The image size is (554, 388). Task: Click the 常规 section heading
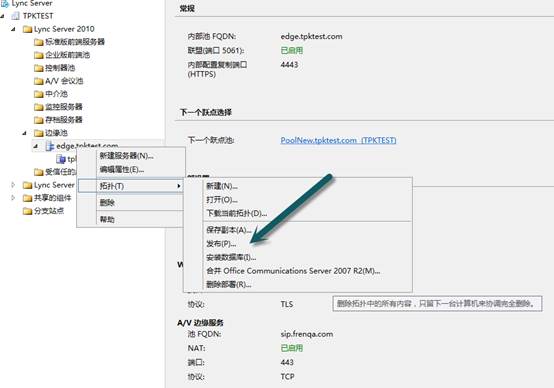coord(187,8)
